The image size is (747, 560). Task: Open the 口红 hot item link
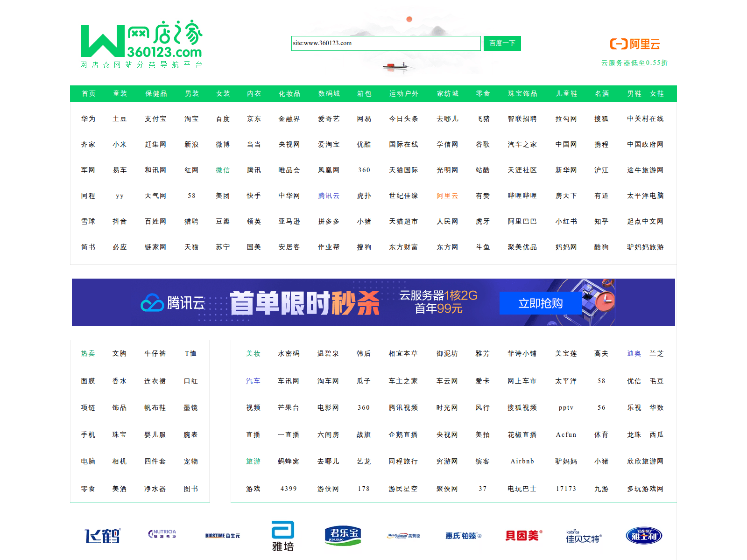pyautogui.click(x=190, y=381)
